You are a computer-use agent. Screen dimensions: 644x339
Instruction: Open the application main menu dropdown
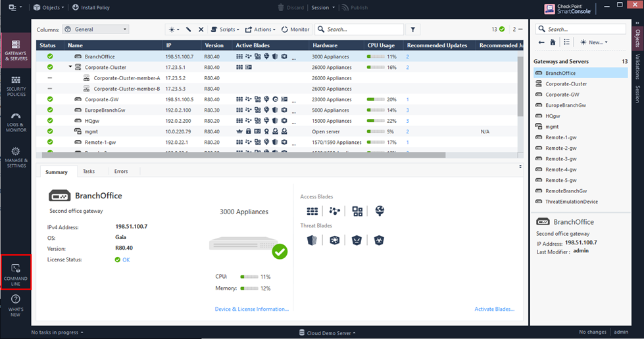[15, 7]
